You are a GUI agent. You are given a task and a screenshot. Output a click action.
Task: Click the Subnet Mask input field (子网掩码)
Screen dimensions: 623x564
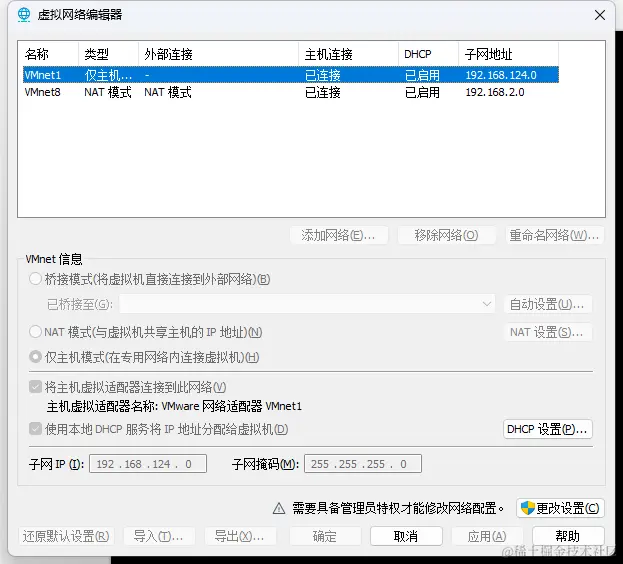[x=363, y=464]
